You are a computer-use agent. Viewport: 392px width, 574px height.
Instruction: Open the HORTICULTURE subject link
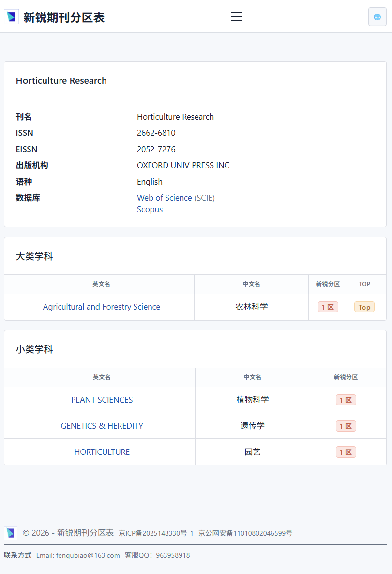(102, 452)
